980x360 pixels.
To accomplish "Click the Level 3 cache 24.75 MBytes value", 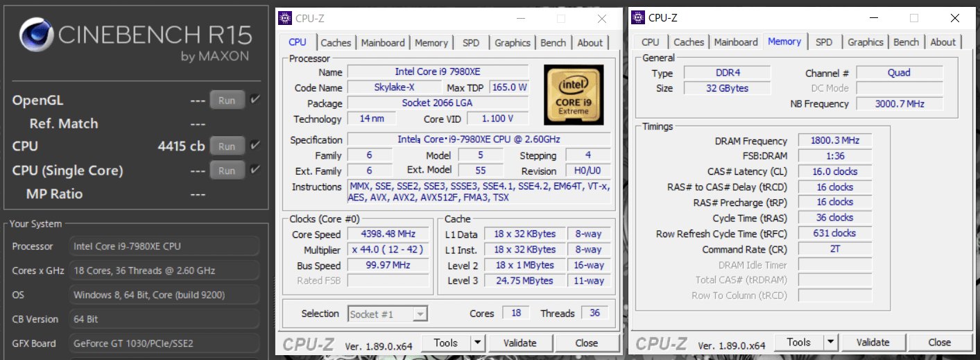I will click(x=524, y=281).
